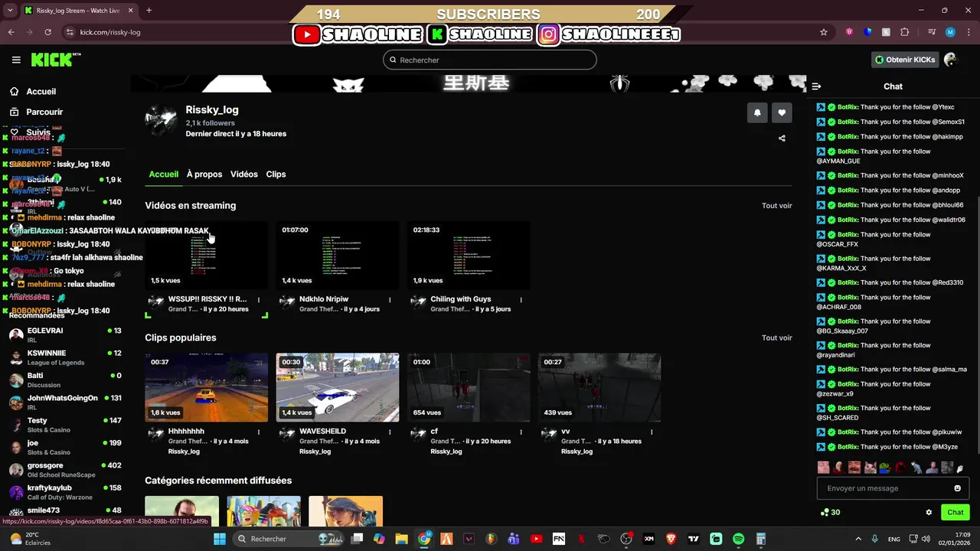980x551 pixels.
Task: Switch to the Vidéos tab
Action: click(x=244, y=174)
